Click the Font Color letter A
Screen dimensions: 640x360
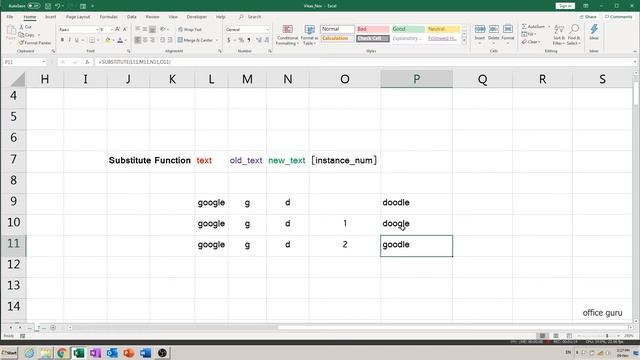120,40
